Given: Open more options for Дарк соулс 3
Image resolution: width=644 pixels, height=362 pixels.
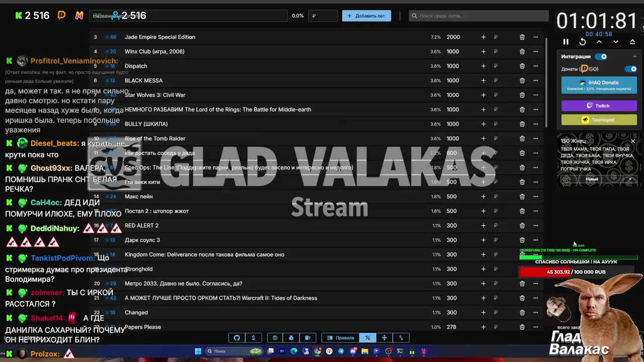Looking at the screenshot, I should [536, 240].
